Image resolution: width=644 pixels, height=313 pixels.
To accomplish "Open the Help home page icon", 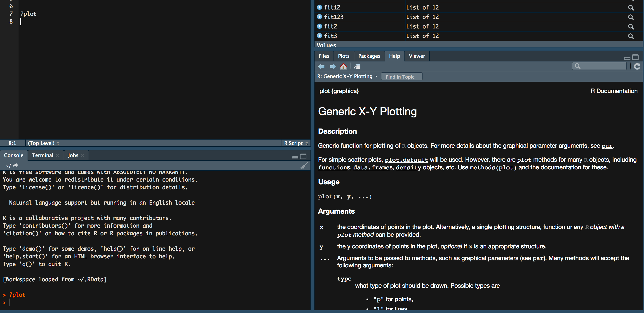I will [343, 66].
